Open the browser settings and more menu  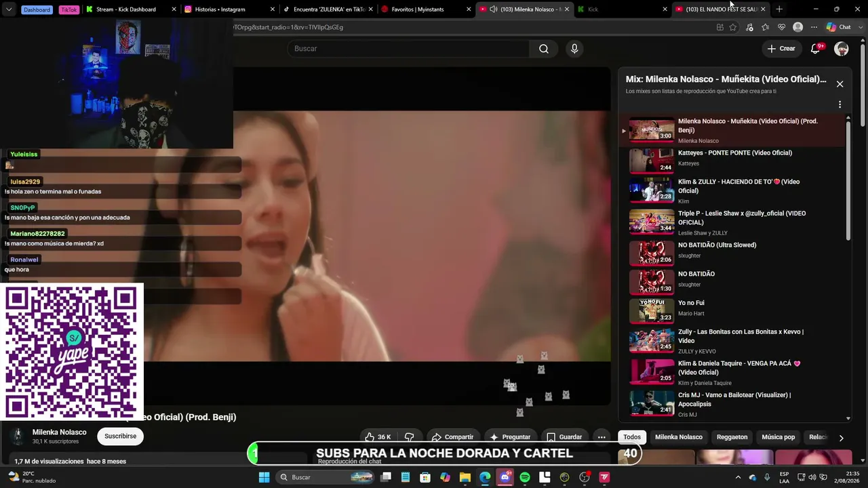click(814, 27)
